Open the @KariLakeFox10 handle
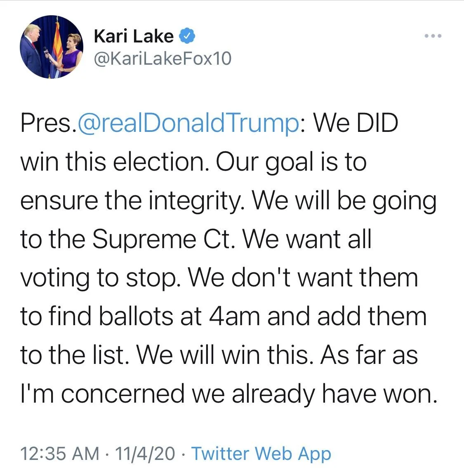Viewport: 464px width, 476px height. 163,59
